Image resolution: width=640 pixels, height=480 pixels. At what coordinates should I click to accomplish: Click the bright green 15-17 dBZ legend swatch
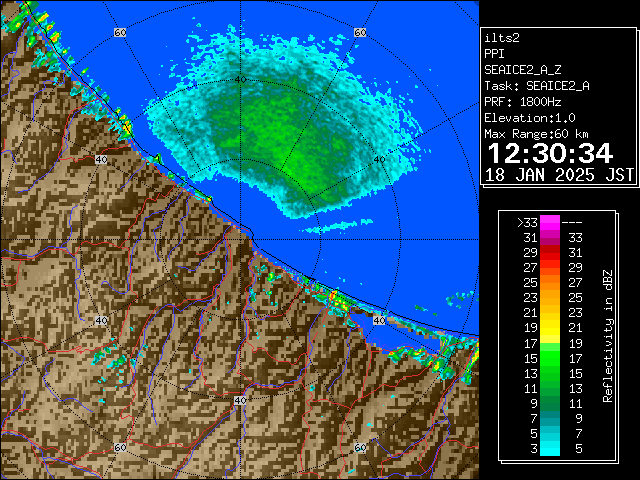[550, 358]
